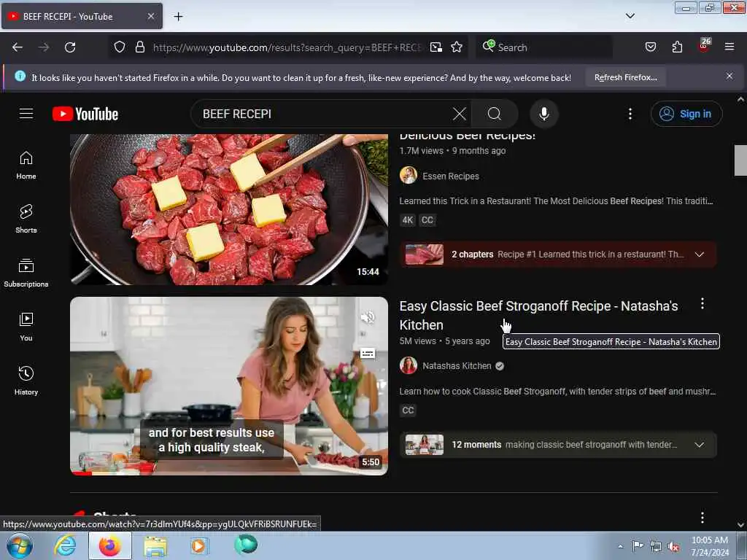The image size is (747, 560).
Task: Expand the 2 chapters section
Action: [558, 254]
